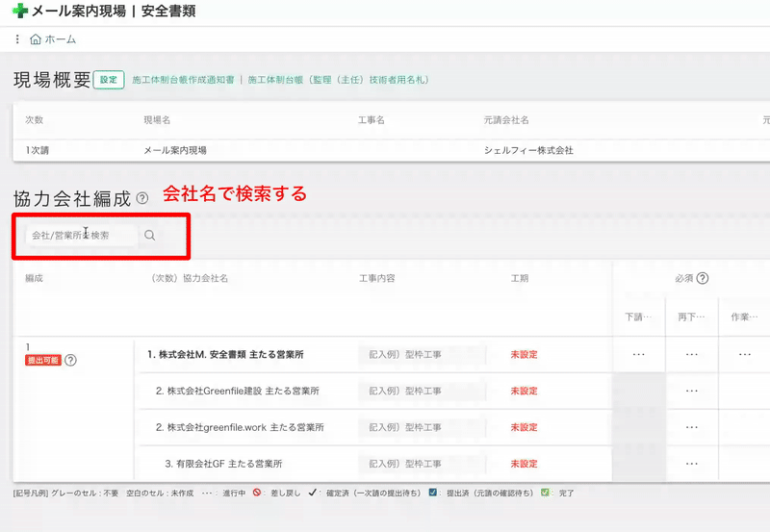Click the 1次請 cell in 現場概要
This screenshot has height=532, width=770.
click(x=38, y=150)
